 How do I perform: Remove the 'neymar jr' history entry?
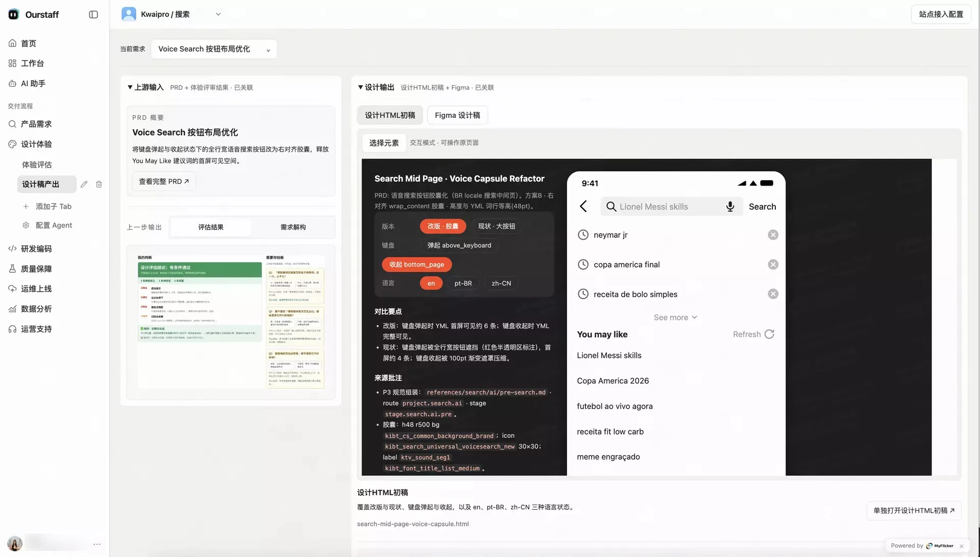coord(773,235)
